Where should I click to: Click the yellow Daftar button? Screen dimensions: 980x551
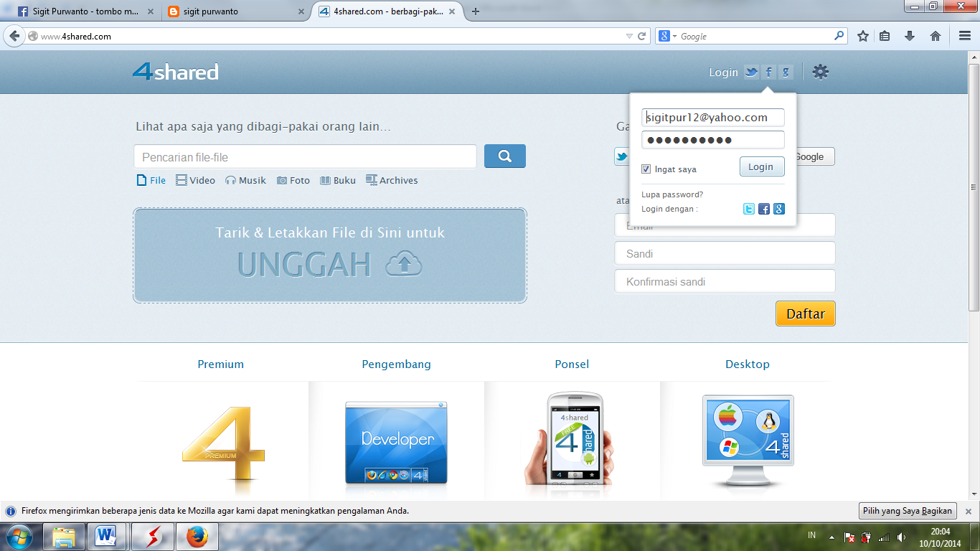(x=806, y=314)
